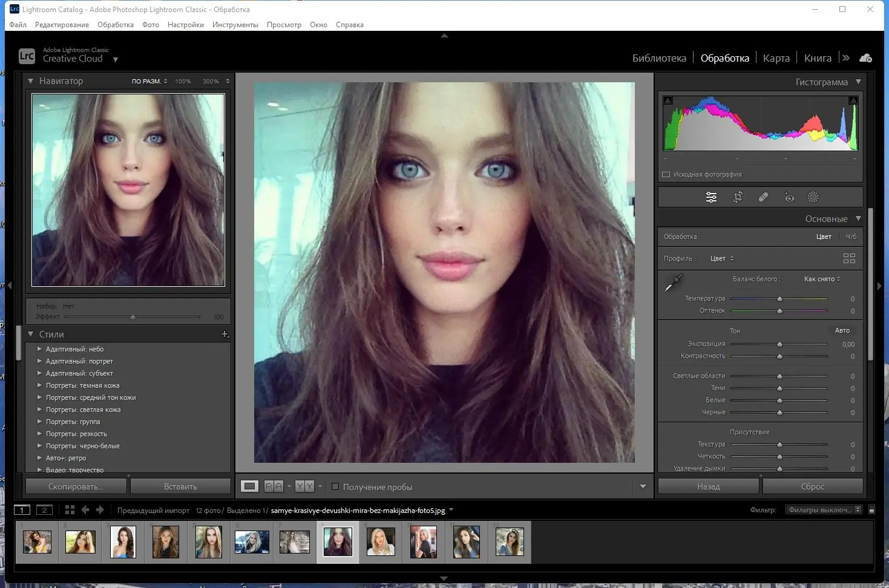This screenshot has height=588, width=889.
Task: Enable the Получение пробы checkbox
Action: [335, 486]
